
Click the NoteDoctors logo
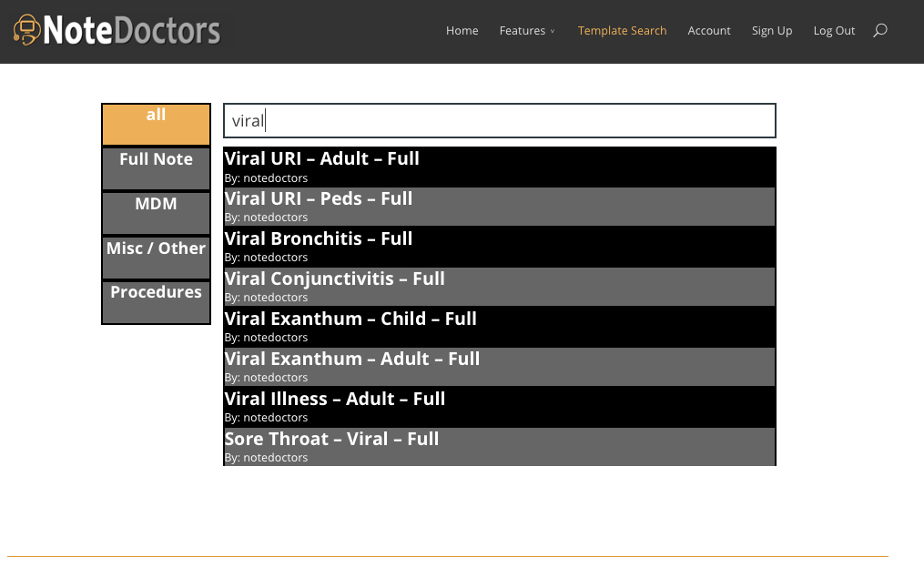click(117, 30)
